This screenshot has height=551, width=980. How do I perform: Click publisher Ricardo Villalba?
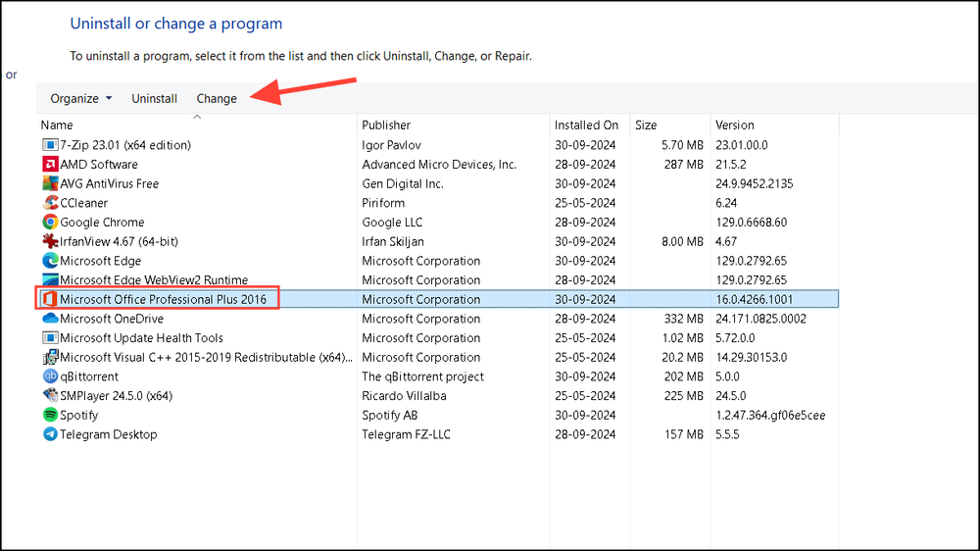405,396
